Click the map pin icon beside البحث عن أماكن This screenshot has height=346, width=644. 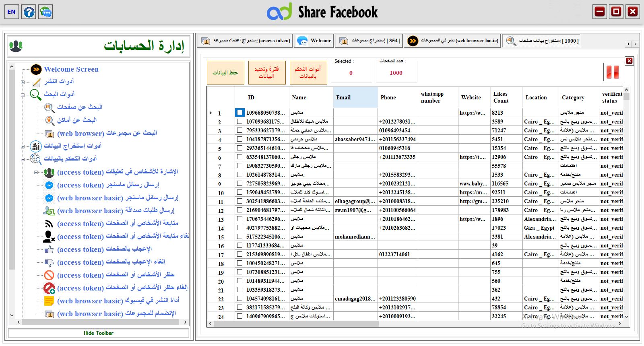[49, 120]
